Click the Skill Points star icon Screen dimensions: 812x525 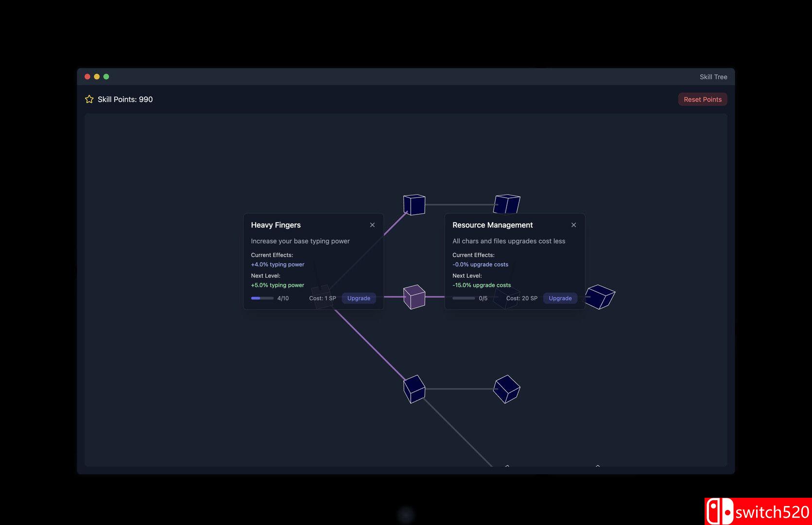coord(89,99)
